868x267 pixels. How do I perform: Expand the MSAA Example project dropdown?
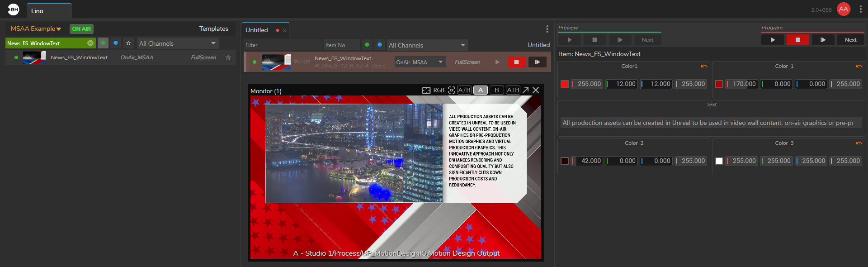coord(36,29)
